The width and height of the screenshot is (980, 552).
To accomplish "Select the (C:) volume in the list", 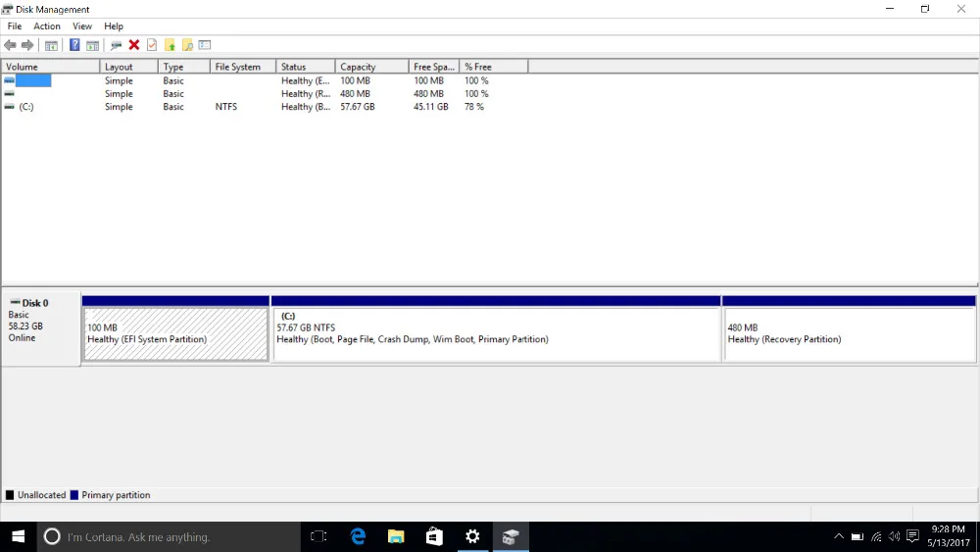I will point(26,107).
